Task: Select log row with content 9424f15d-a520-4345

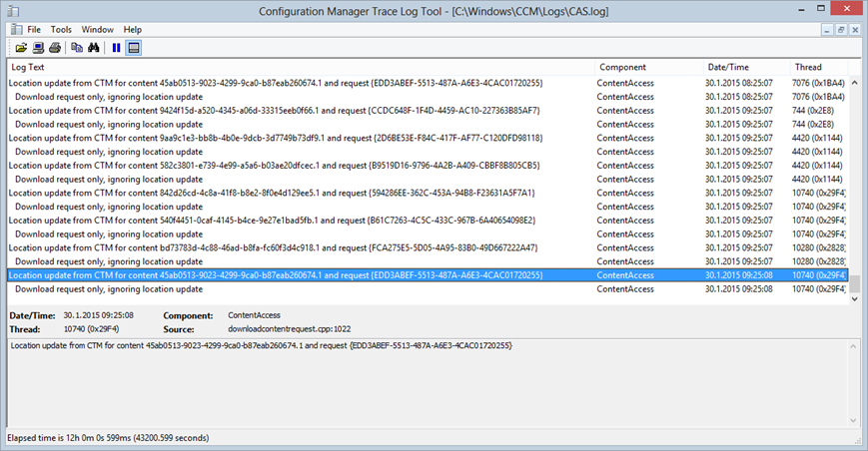Action: coord(427,111)
